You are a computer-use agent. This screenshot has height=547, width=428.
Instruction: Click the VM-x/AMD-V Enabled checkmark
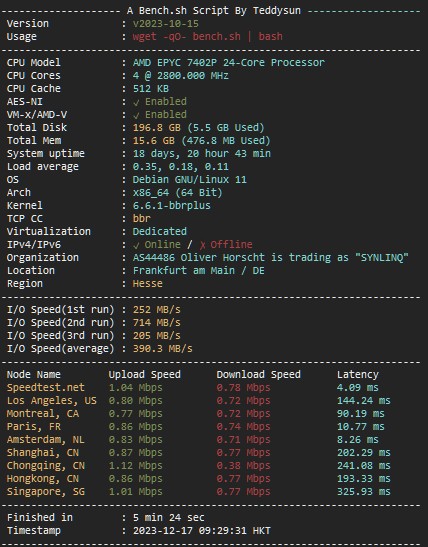point(136,115)
